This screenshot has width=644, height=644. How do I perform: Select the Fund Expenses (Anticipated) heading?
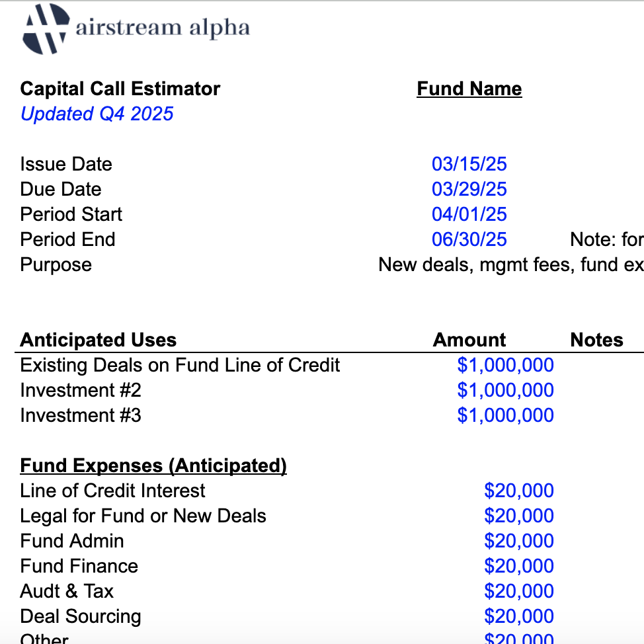tap(153, 465)
